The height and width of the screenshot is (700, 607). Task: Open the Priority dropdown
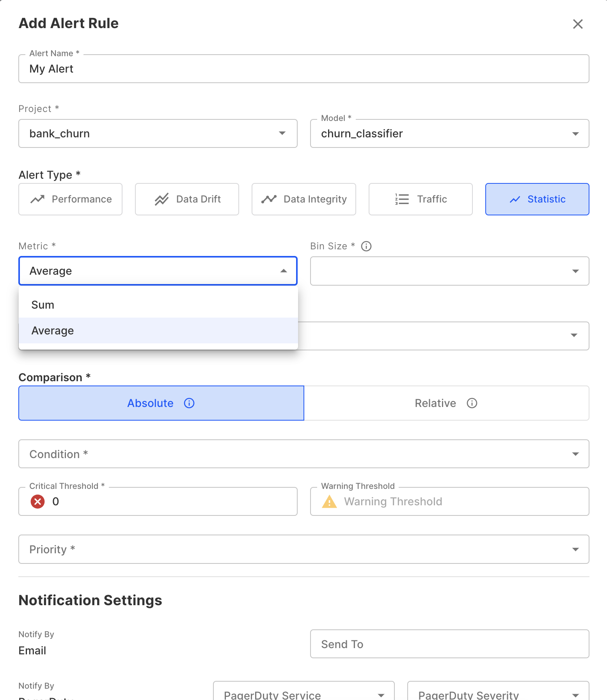click(303, 549)
